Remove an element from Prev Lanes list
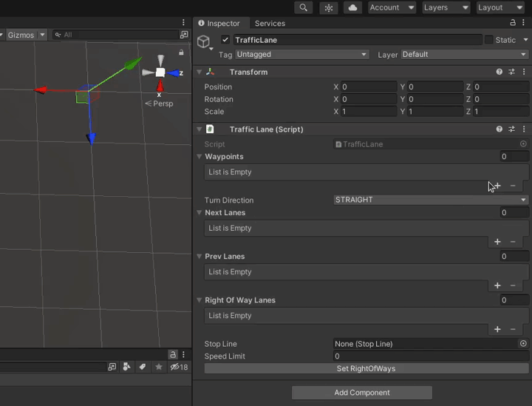This screenshot has height=406, width=532. (513, 285)
